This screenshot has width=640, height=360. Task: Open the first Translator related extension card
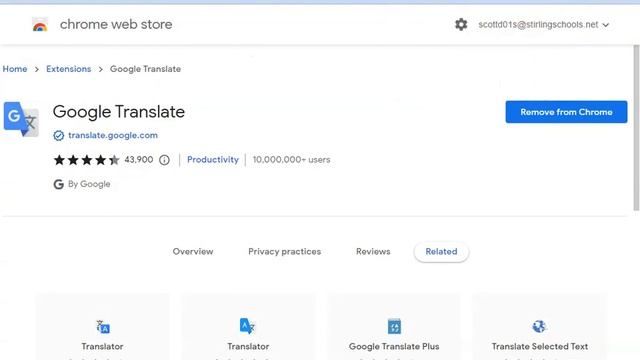102,327
